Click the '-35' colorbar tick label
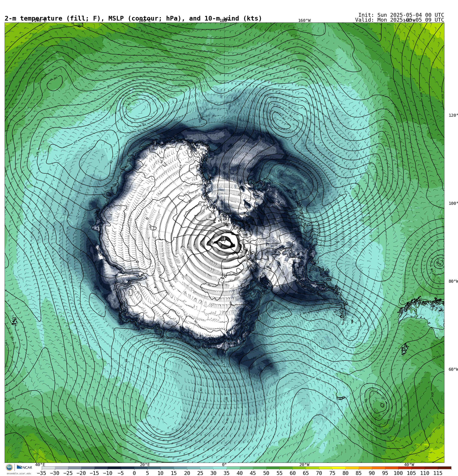The height and width of the screenshot is (476, 458). (42, 473)
